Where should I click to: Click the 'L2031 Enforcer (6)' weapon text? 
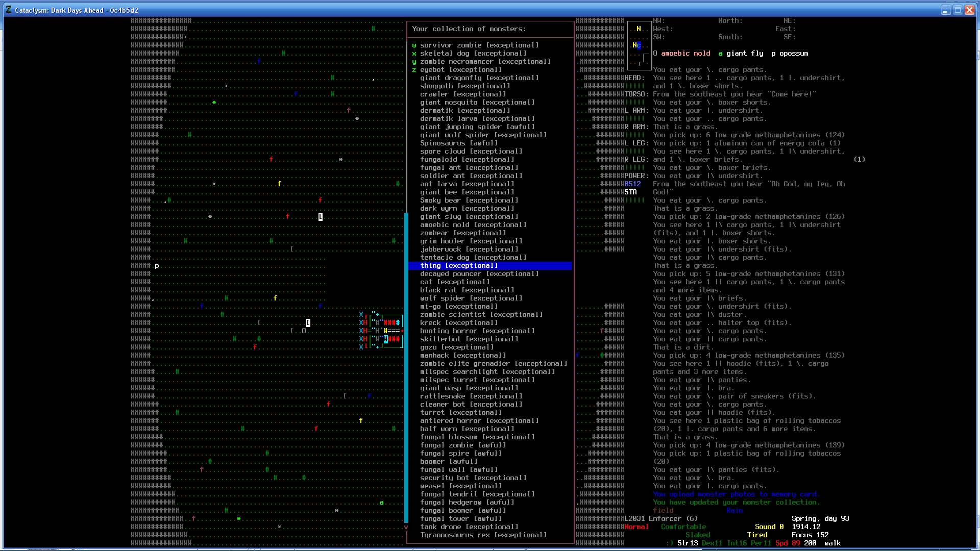[x=661, y=519]
